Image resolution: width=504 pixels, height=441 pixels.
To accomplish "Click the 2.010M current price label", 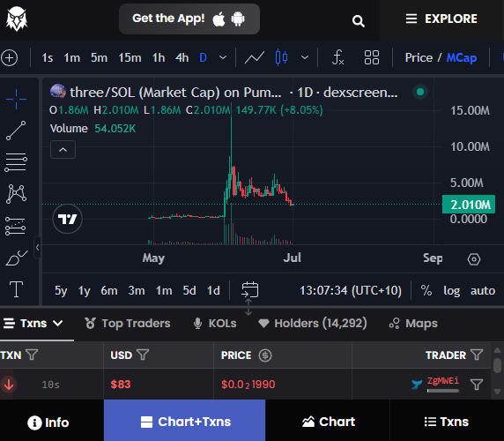I will (469, 205).
